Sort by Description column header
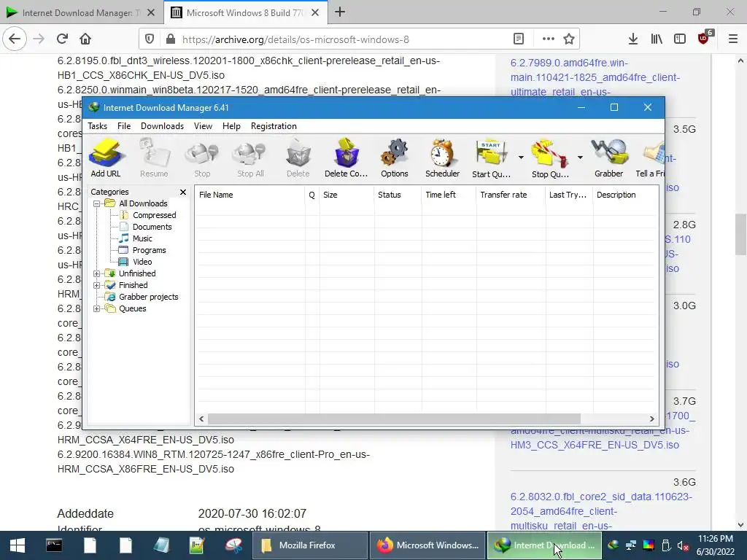 [x=625, y=195]
